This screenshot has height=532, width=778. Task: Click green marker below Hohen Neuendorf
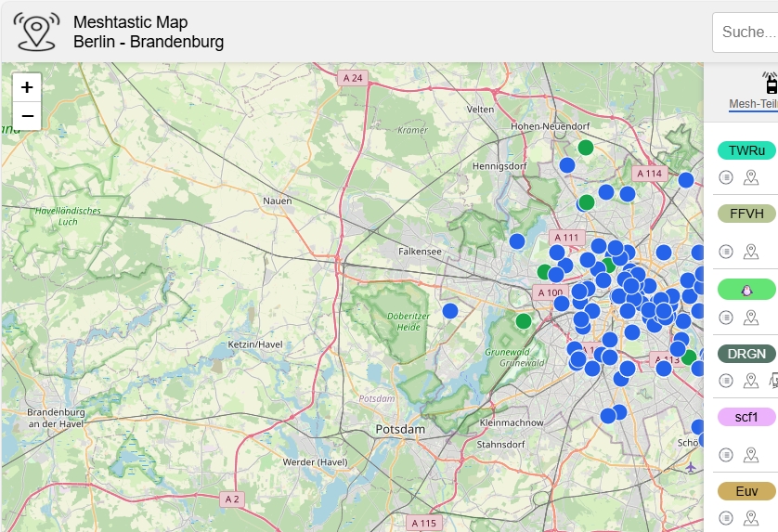586,148
